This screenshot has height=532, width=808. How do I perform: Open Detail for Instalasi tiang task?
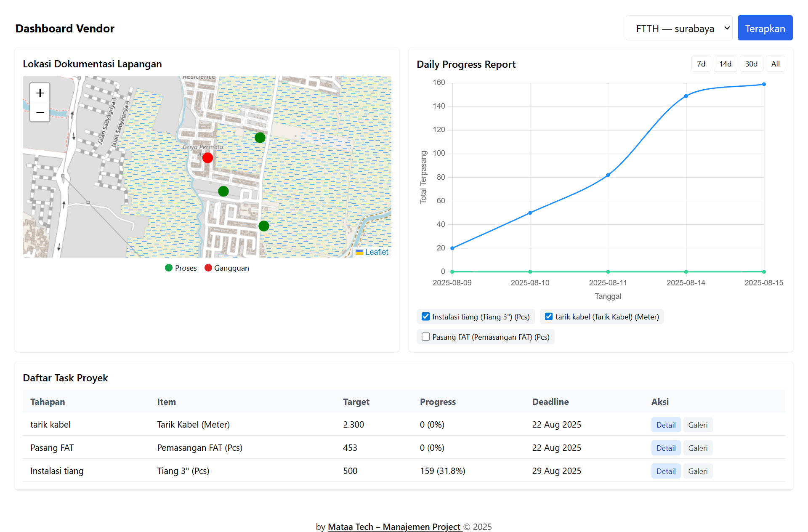[666, 471]
